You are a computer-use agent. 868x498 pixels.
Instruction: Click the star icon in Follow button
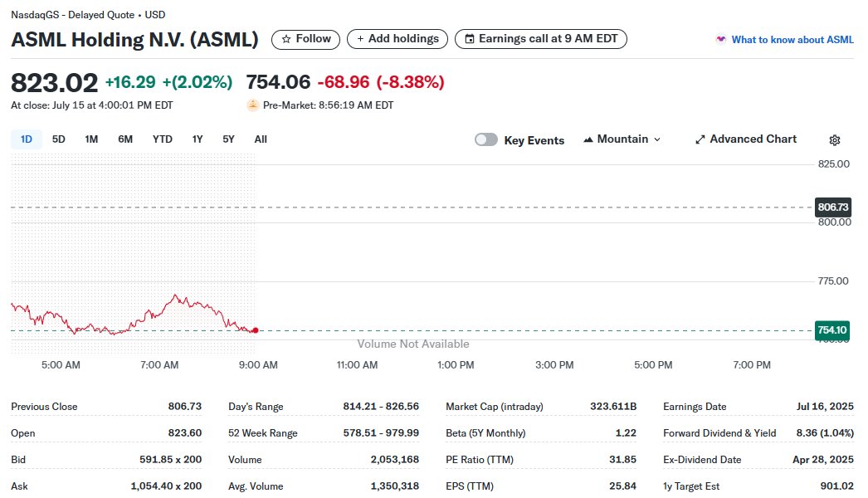point(286,39)
